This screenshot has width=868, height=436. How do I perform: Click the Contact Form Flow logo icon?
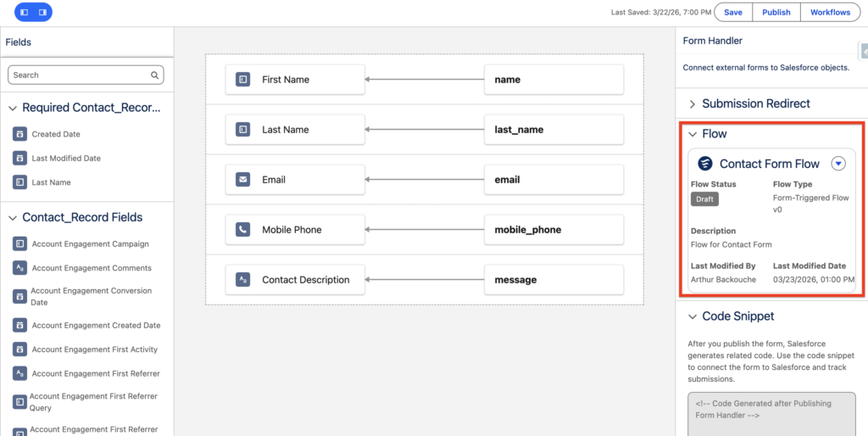coord(704,164)
